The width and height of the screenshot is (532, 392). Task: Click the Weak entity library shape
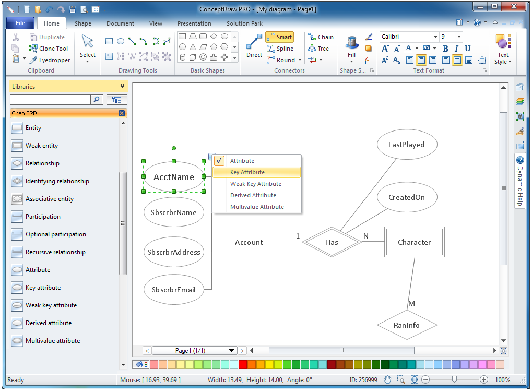pos(34,146)
